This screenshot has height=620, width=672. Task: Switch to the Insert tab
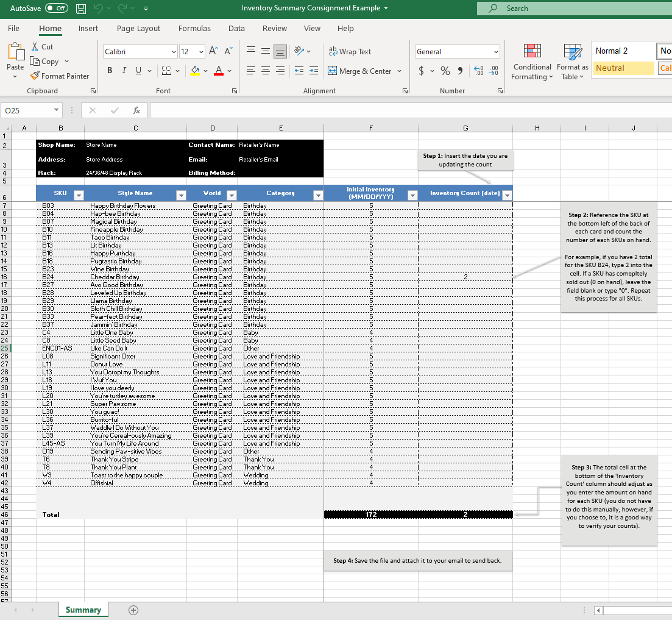[88, 28]
